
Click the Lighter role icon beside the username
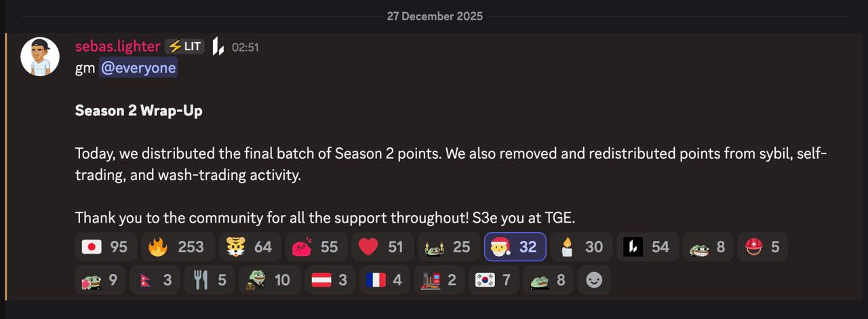[218, 47]
